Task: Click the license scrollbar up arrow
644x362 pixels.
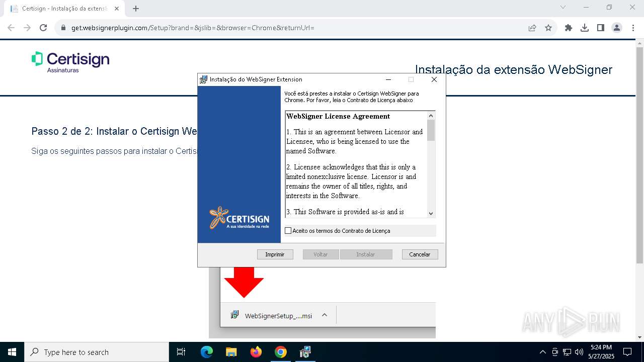Action: (431, 116)
